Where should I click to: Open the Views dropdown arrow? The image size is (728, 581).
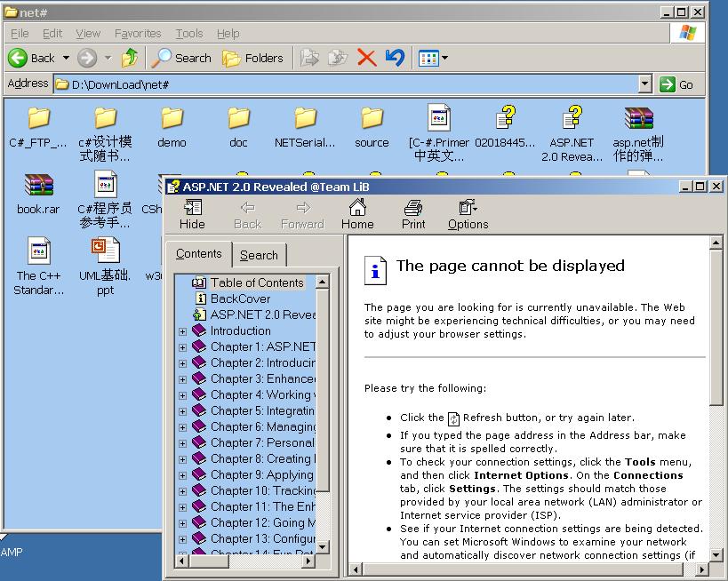(x=444, y=58)
